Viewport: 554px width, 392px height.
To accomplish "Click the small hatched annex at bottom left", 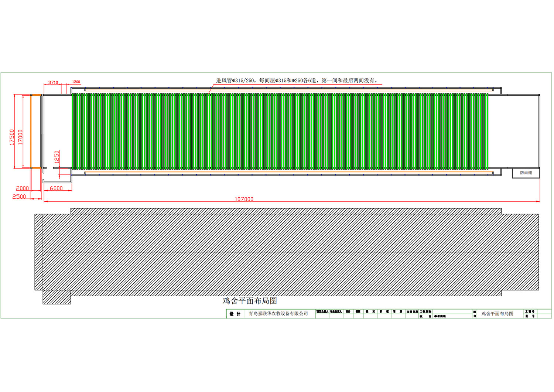I will [x=57, y=297].
